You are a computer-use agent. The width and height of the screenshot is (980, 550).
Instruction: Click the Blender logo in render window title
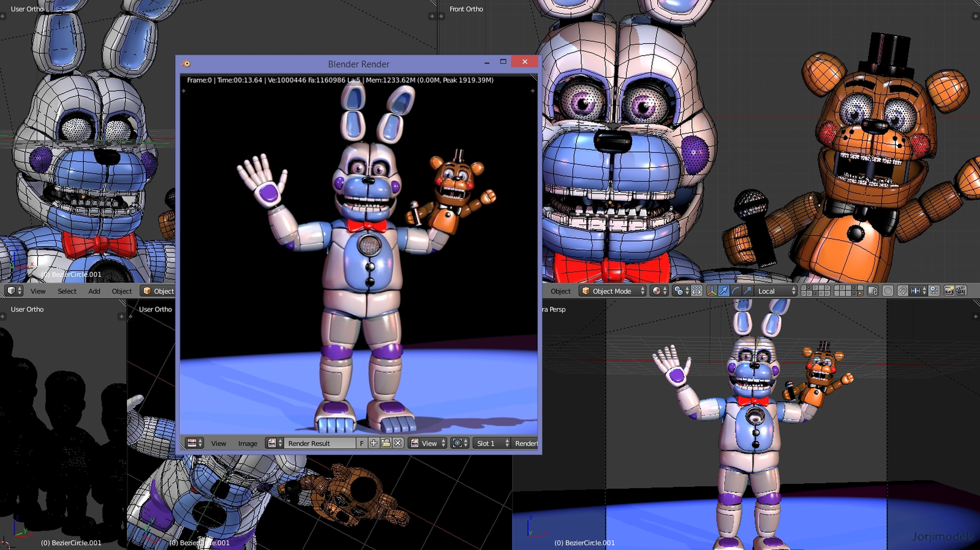click(x=186, y=64)
